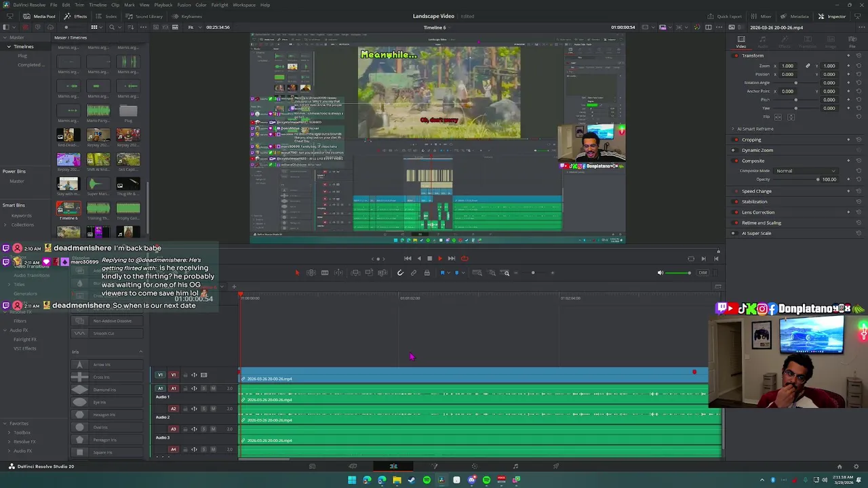Collapse the Master bin tree
This screenshot has width=868, height=488.
click(5, 37)
